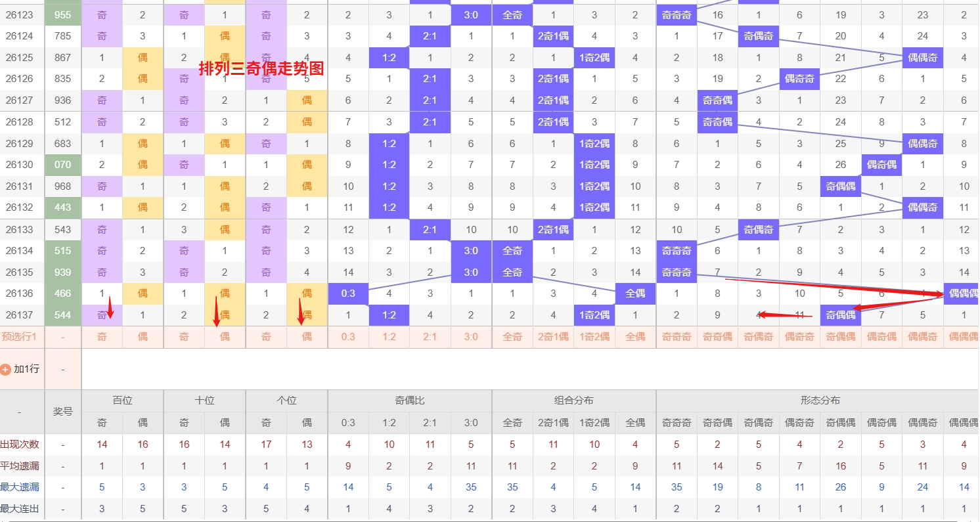Click the green 955 number in row 26123
The image size is (980, 522).
[63, 15]
